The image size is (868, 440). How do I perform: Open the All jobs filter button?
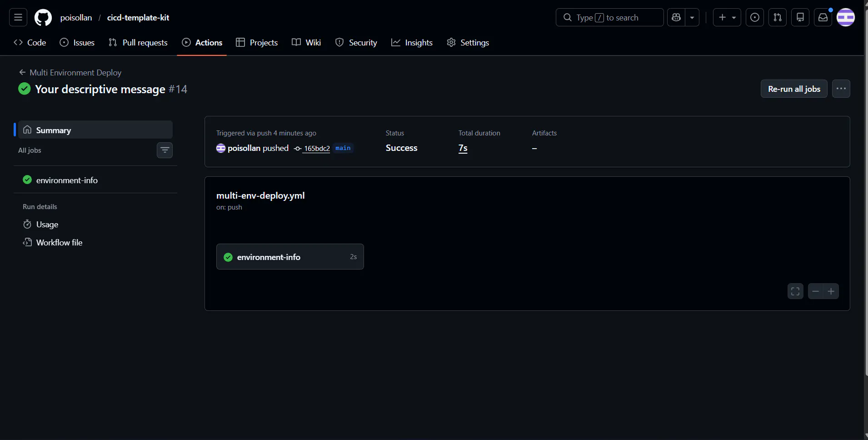tap(165, 150)
